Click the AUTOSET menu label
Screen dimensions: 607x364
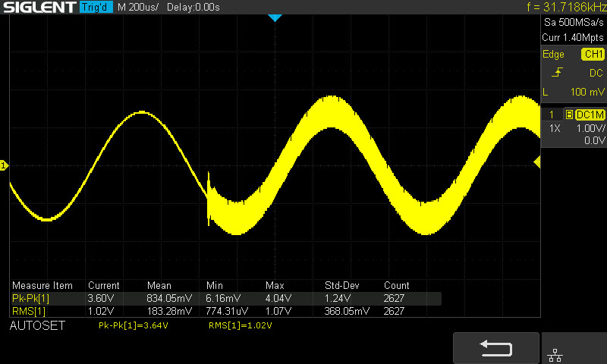click(37, 326)
